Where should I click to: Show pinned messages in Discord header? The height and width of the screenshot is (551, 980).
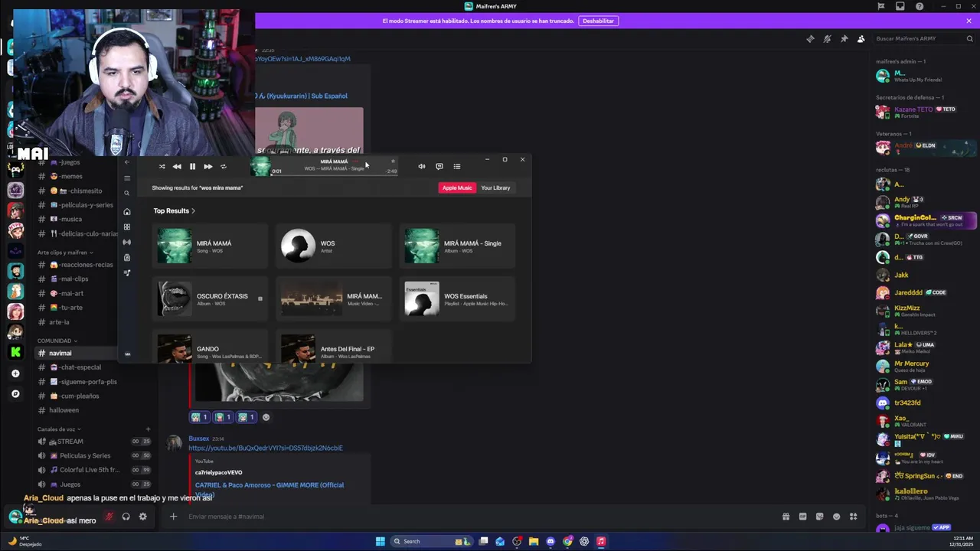pyautogui.click(x=844, y=39)
